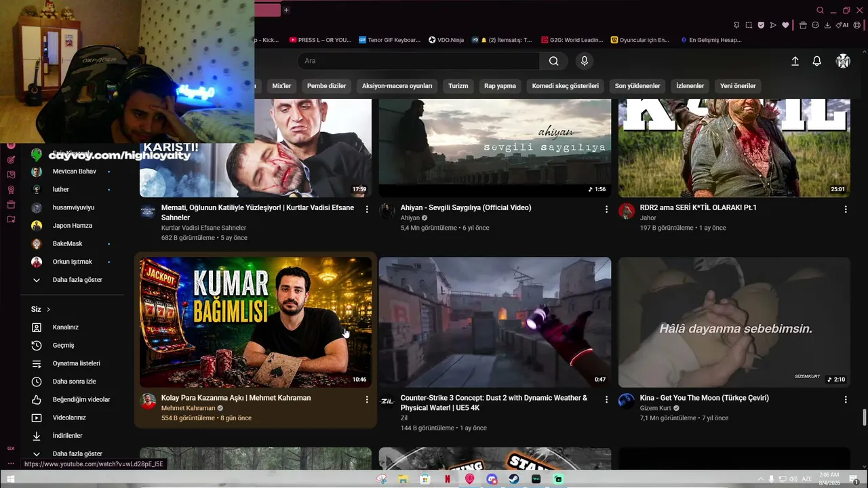The height and width of the screenshot is (488, 868).
Task: Expand the Siz section chevron
Action: tap(48, 310)
